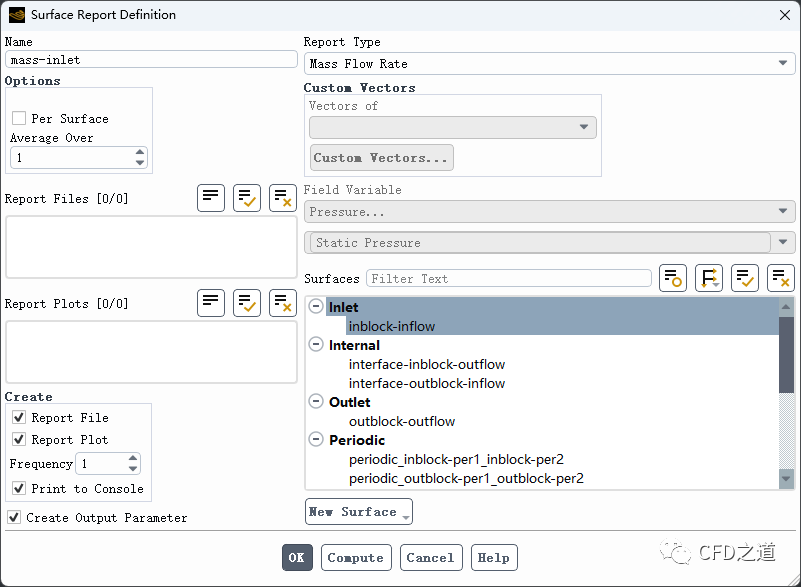This screenshot has height=587, width=801.
Task: Click the Fluent application icon in the title bar
Action: (x=17, y=15)
